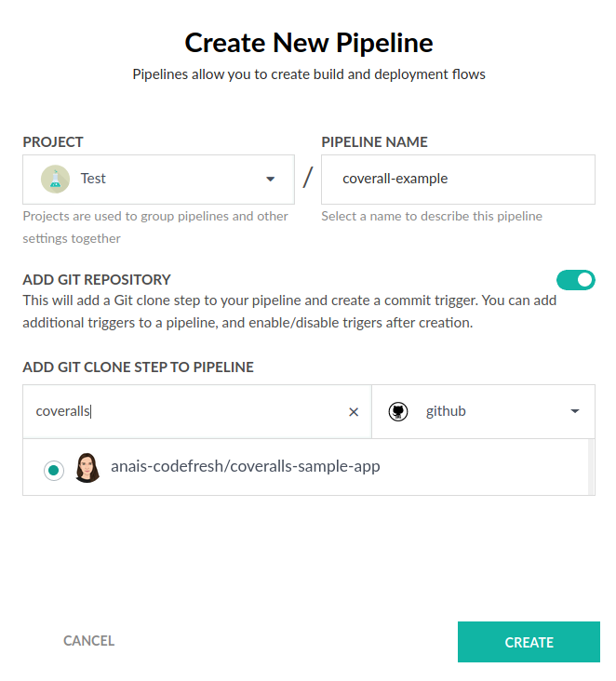Screen dimensions: 616x681
Task: Click the GitHub octocat logo icon
Action: 398,411
